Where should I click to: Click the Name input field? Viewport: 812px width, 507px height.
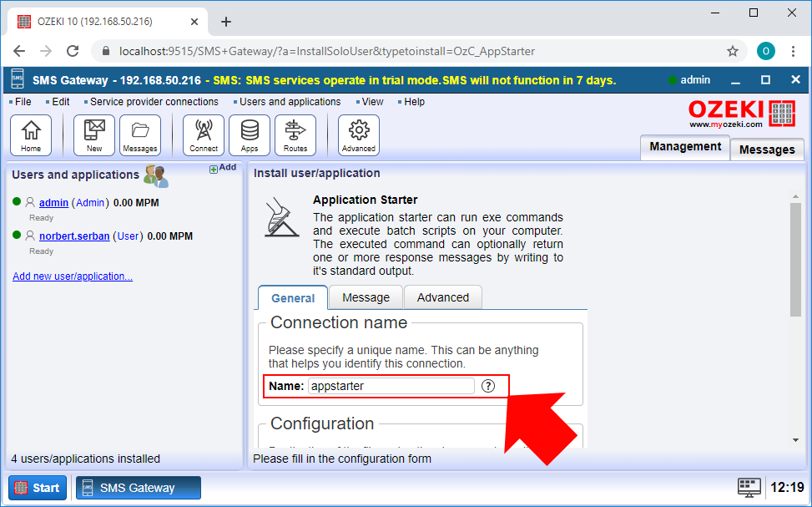[391, 386]
